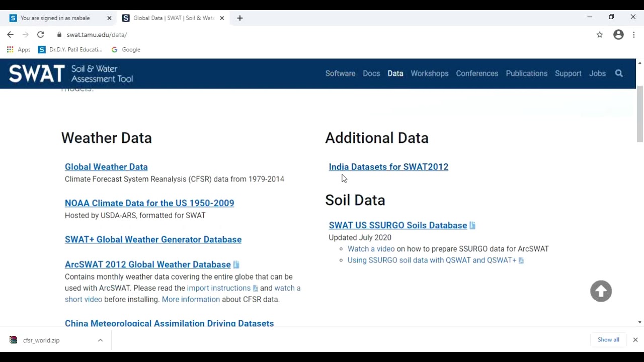Click the SWAT Soil & Water logo
Viewport: 644px width, 362px height.
point(71,73)
